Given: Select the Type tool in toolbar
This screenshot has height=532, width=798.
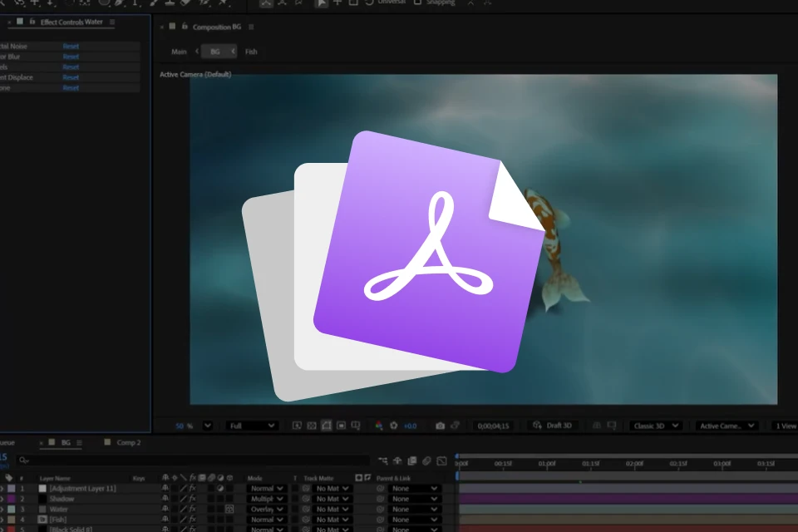Looking at the screenshot, I should click(x=135, y=2).
